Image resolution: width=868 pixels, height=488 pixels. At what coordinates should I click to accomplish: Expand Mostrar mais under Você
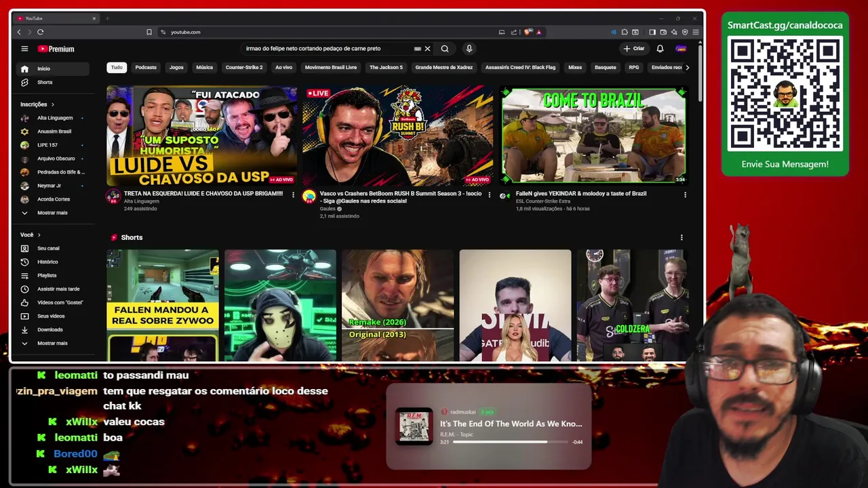(x=53, y=343)
